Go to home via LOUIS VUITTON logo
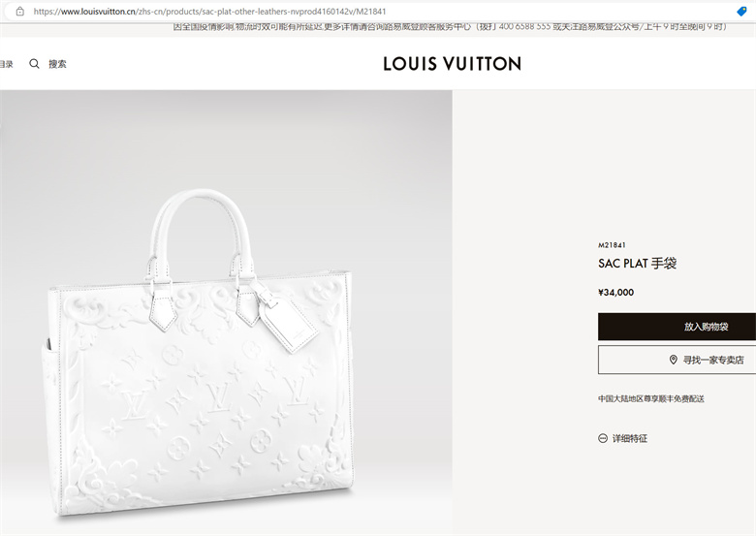Screen dimensions: 756x536 453,64
